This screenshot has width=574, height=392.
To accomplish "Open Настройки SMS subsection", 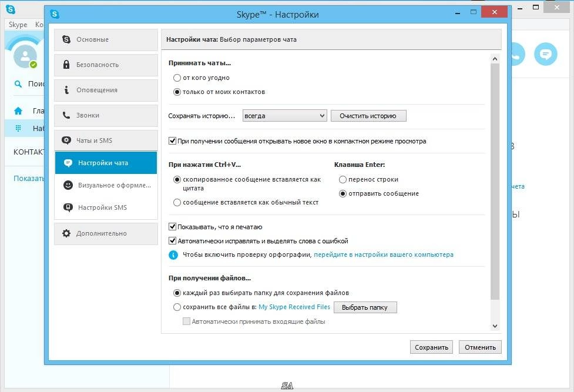I will coord(106,207).
